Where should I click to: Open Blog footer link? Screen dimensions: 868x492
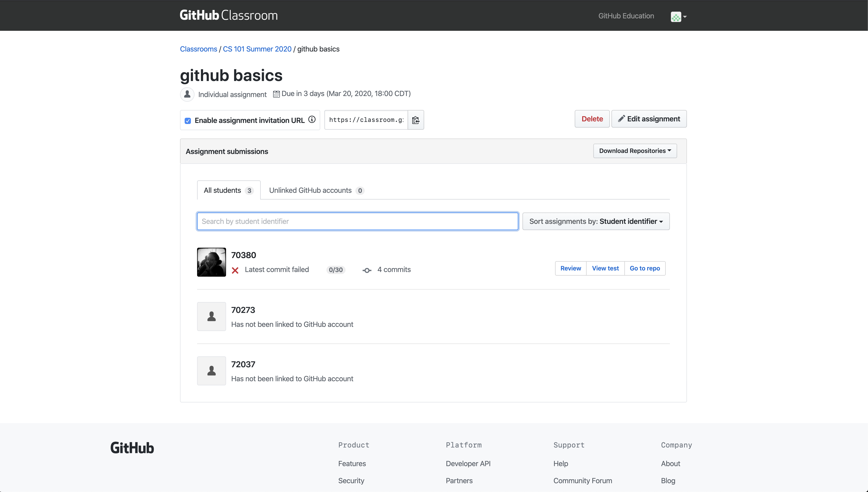pos(668,481)
